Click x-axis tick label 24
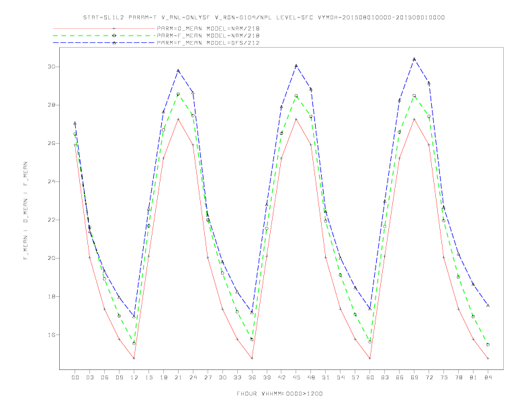532x411 pixels. (193, 377)
